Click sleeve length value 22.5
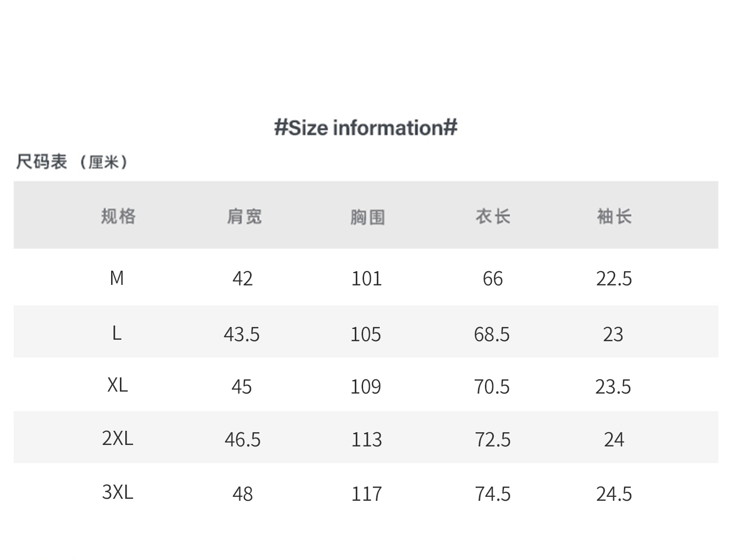The width and height of the screenshot is (734, 560). [x=614, y=279]
